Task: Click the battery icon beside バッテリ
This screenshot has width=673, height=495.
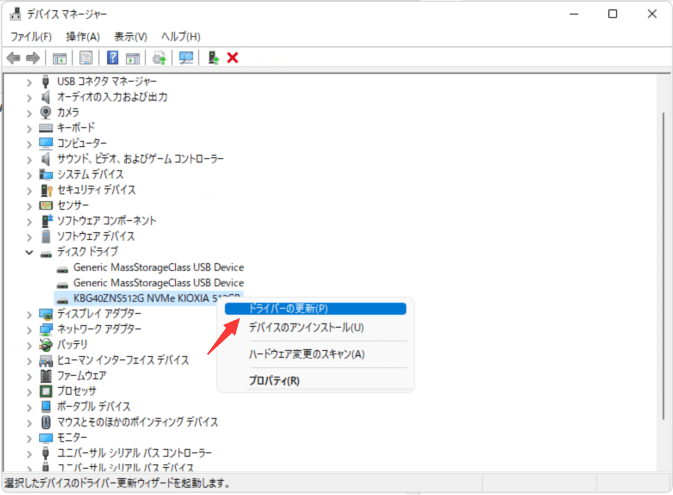Action: tap(45, 345)
